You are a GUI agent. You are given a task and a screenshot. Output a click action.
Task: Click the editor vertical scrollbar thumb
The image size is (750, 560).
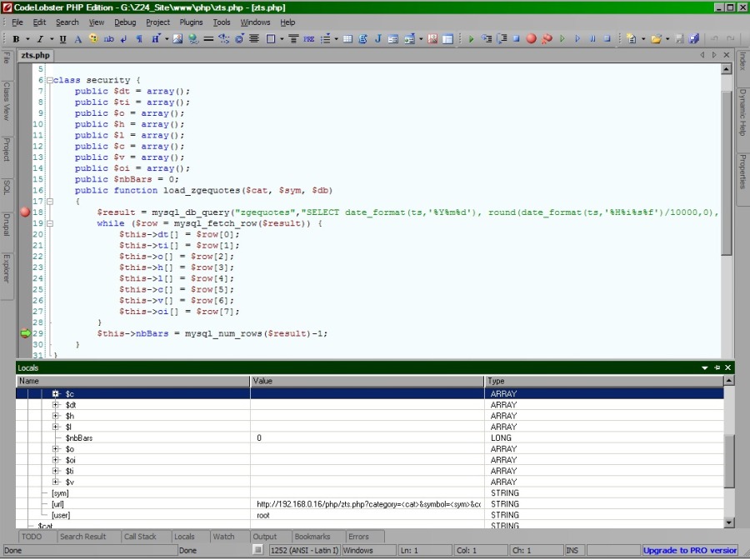(726, 172)
